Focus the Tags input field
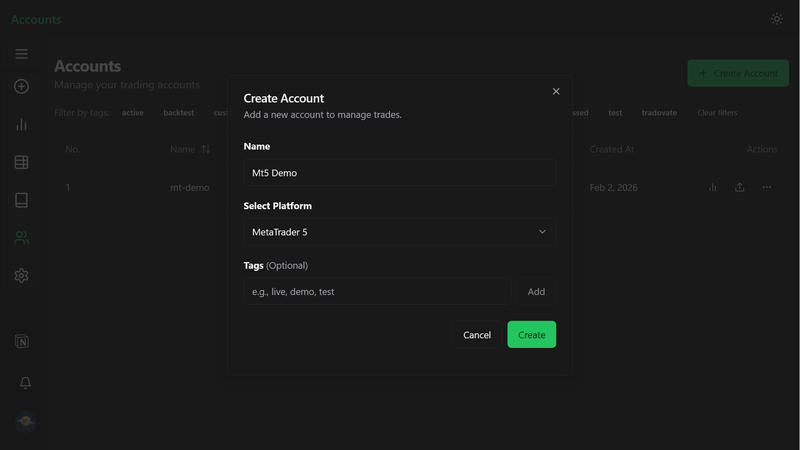This screenshot has width=800, height=450. pyautogui.click(x=377, y=291)
